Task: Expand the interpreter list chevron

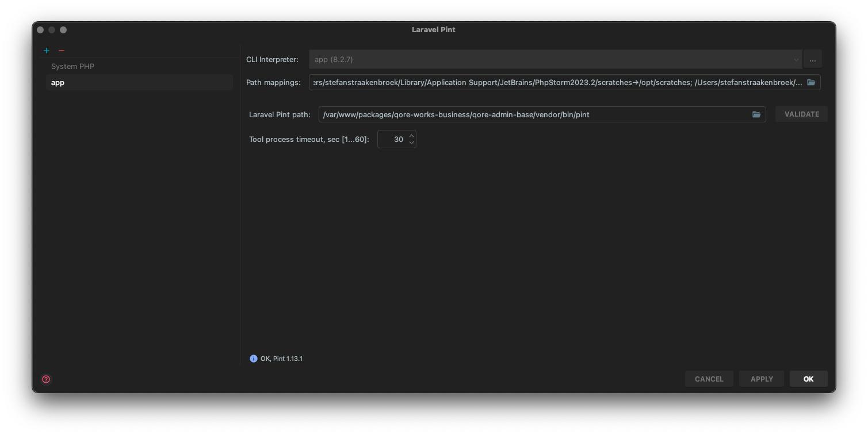Action: (796, 59)
